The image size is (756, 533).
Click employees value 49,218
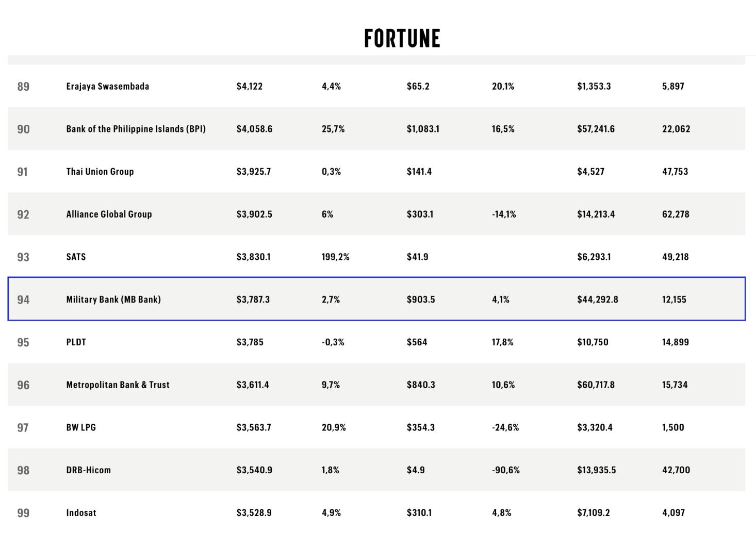pyautogui.click(x=676, y=257)
